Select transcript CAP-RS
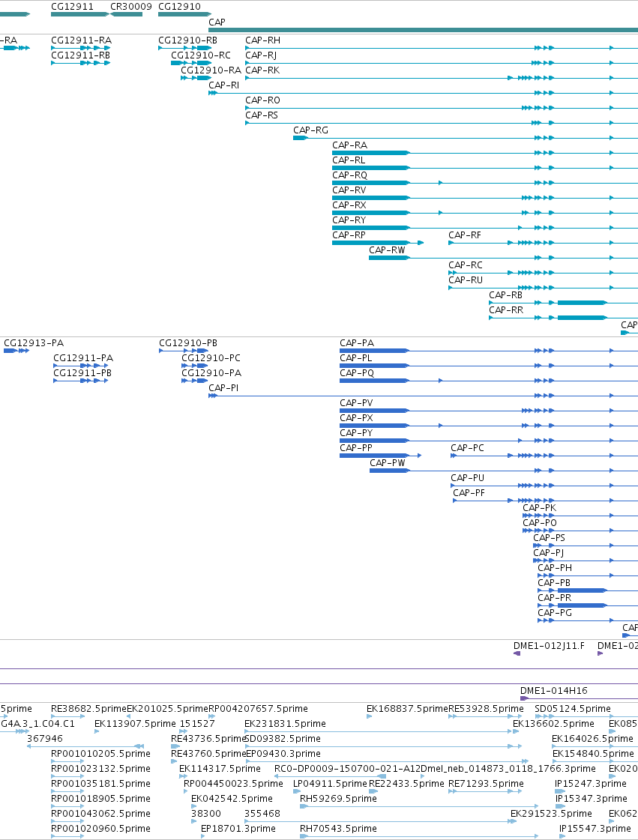 [442, 123]
